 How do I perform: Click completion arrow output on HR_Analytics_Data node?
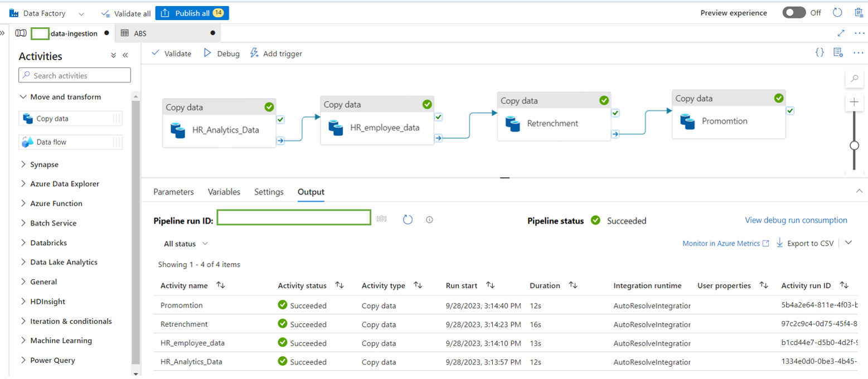tap(280, 140)
